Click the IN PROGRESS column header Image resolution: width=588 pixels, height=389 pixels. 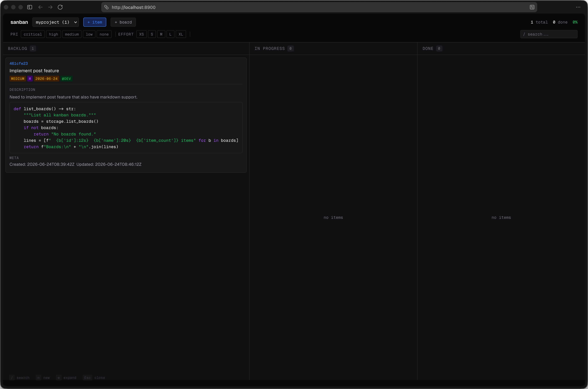[270, 48]
